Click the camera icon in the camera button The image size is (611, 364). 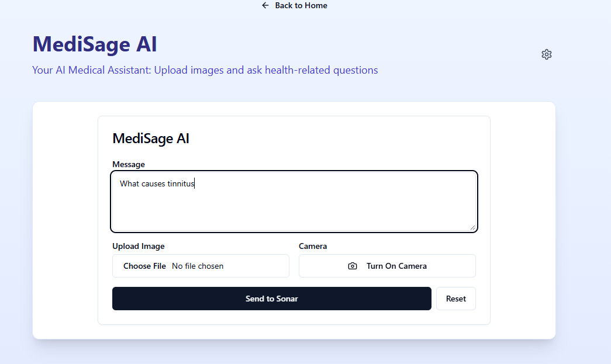coord(352,266)
